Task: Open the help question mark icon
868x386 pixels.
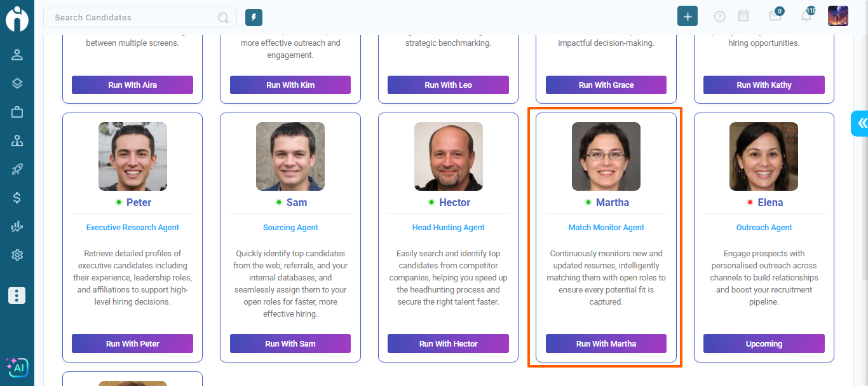Action: 720,17
